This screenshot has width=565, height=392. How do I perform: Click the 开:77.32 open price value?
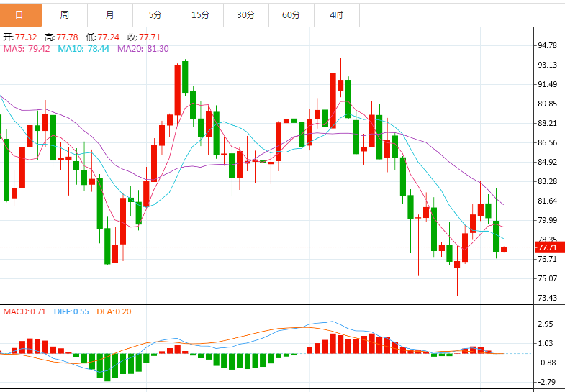coord(20,37)
